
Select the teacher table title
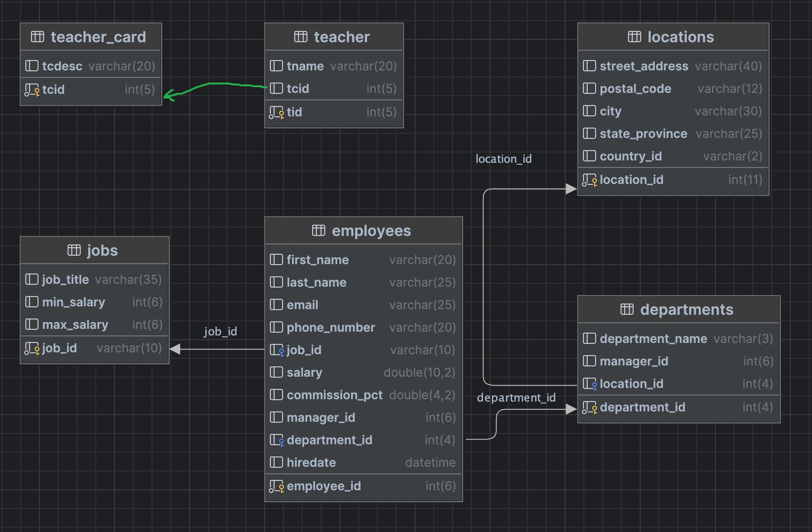(x=334, y=37)
